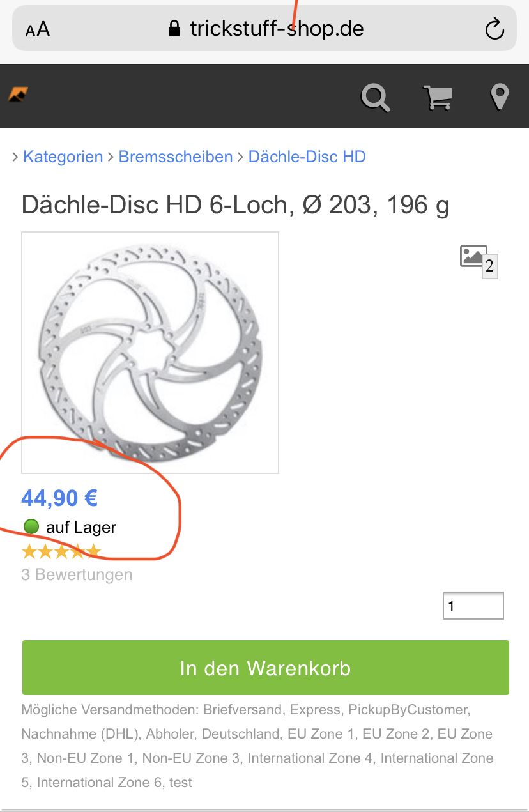Tap the Trickstuff logo icon
This screenshot has height=812, width=529.
(18, 95)
